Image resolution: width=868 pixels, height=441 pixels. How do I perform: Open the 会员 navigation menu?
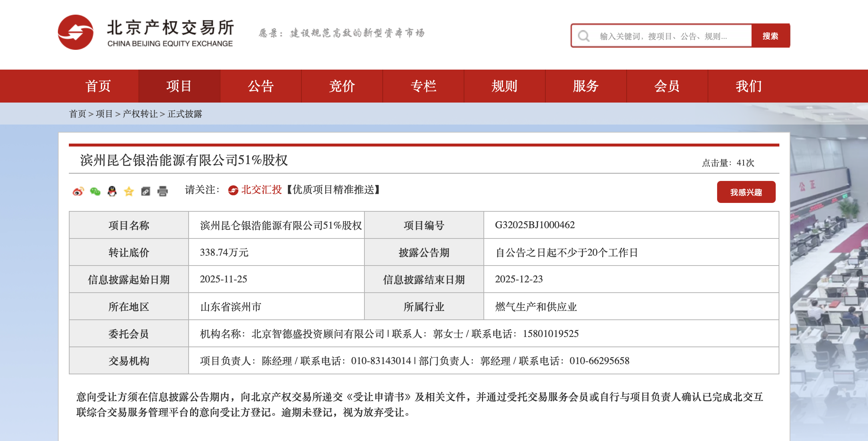coord(667,86)
